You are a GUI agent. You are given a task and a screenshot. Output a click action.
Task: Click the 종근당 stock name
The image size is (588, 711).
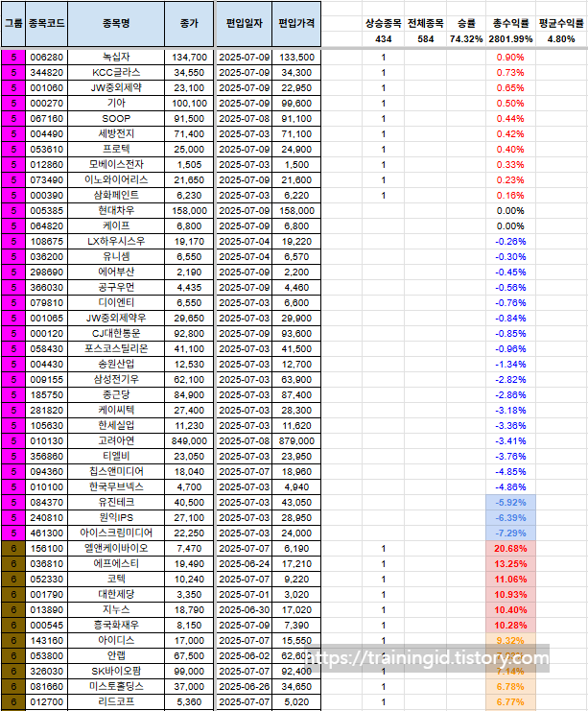pyautogui.click(x=116, y=395)
